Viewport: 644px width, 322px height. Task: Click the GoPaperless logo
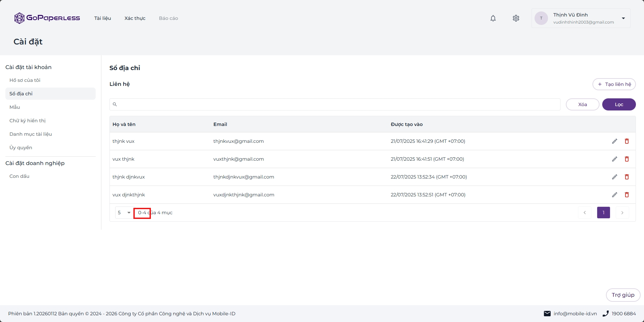coord(47,18)
